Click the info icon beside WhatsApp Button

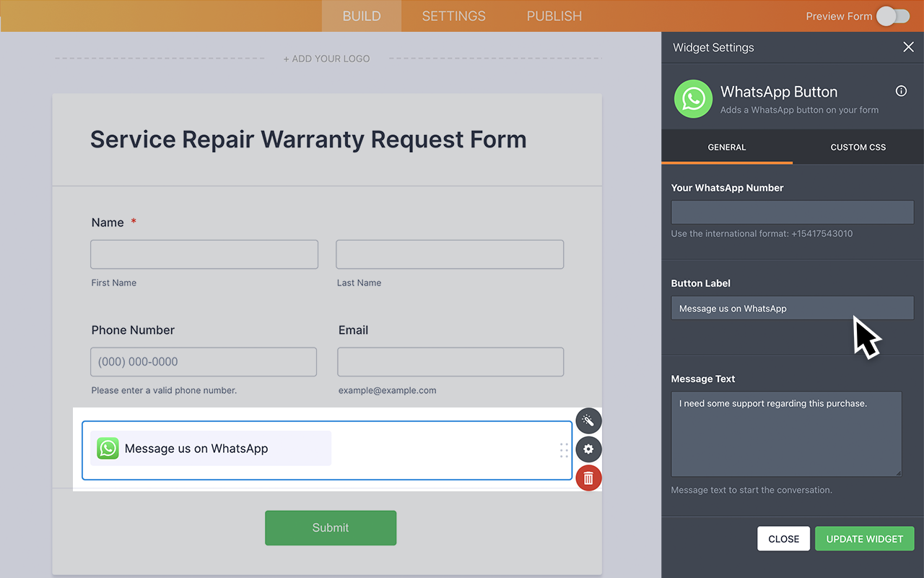click(x=901, y=91)
